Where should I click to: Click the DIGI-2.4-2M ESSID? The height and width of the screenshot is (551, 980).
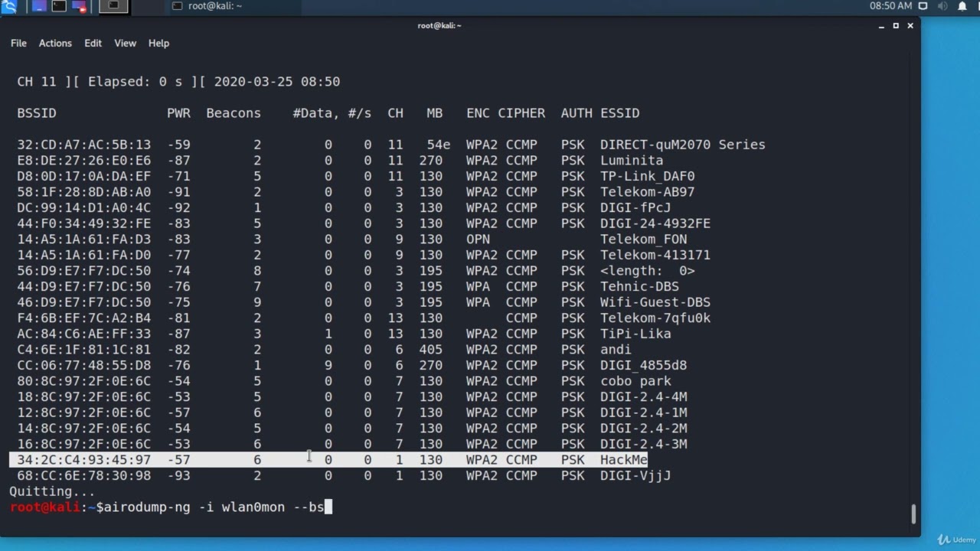coord(643,428)
